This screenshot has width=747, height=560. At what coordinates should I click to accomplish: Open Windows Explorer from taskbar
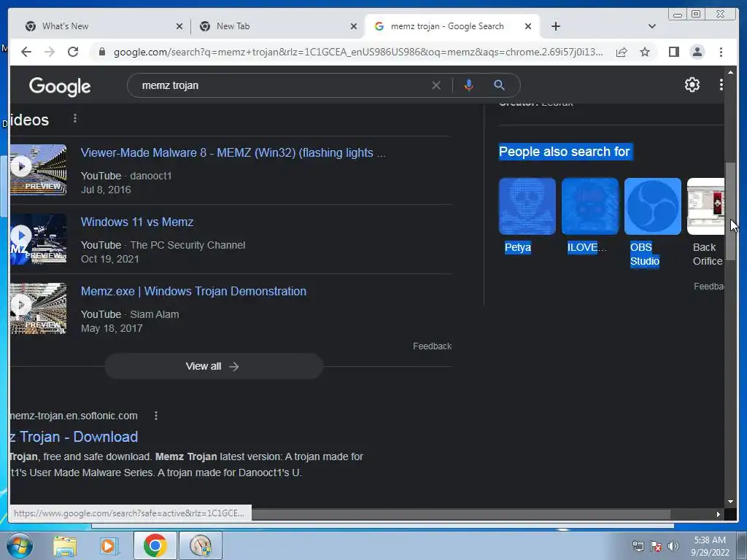pos(64,545)
